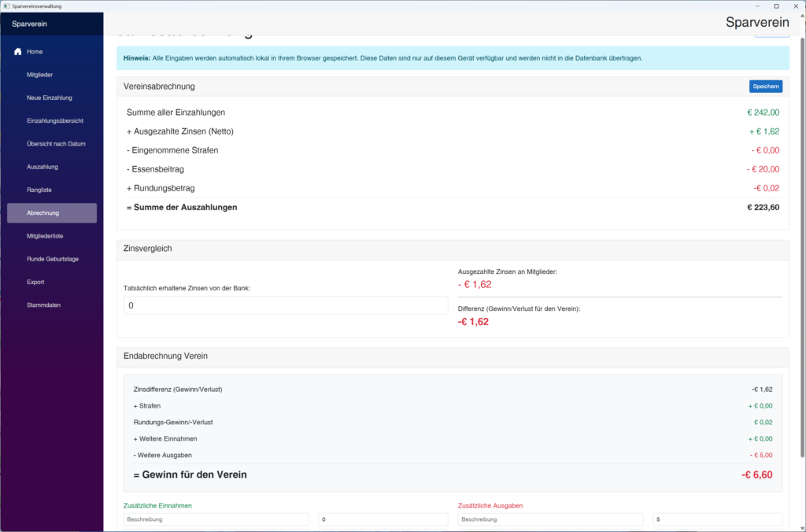Select the active Abrechnung sidebar item
Viewport: 806px width, 532px height.
click(x=52, y=212)
